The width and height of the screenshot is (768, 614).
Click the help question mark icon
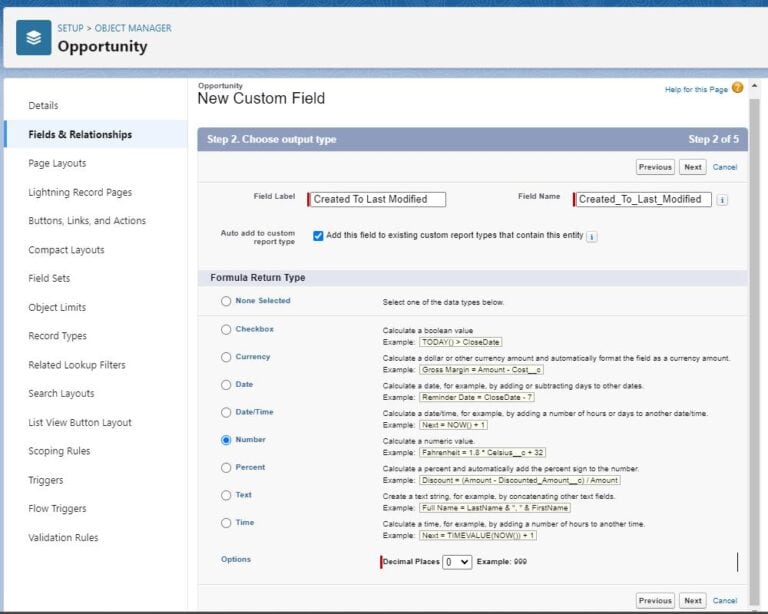738,88
